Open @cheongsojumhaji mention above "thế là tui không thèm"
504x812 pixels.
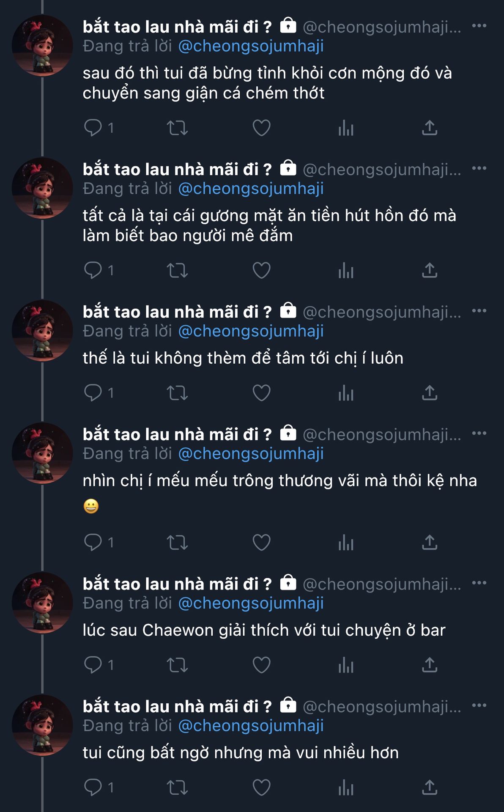point(251,331)
